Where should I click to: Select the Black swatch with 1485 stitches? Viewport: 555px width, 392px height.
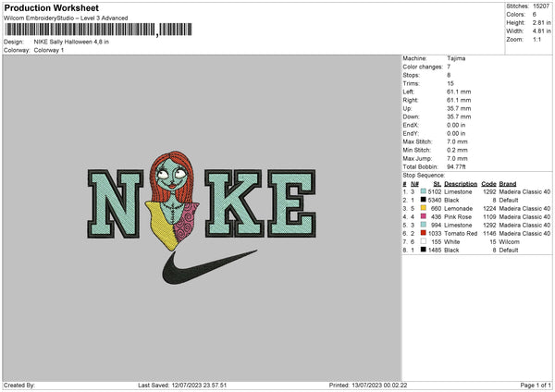(x=424, y=250)
